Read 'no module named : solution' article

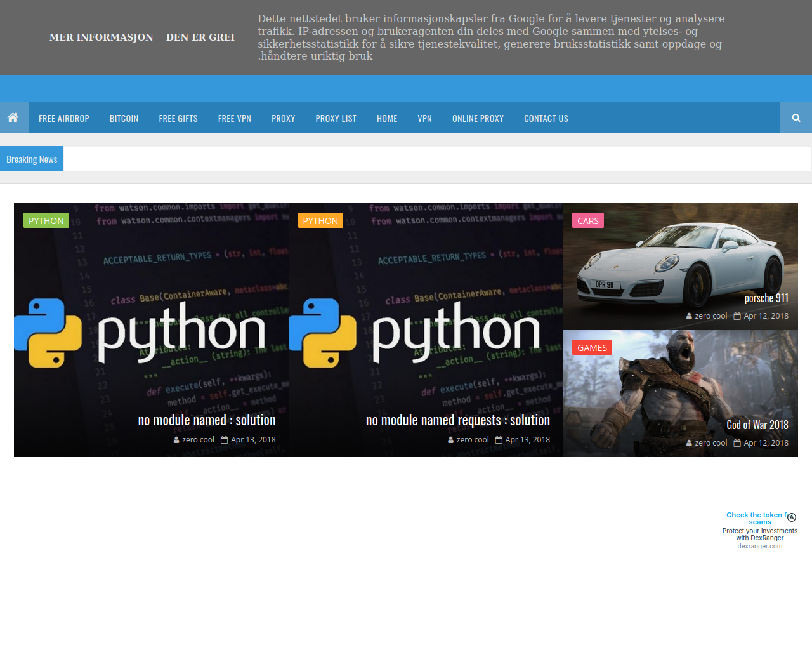207,420
